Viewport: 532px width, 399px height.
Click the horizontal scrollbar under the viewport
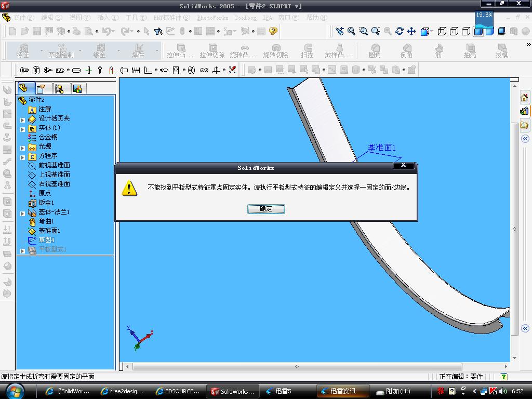[x=297, y=366]
